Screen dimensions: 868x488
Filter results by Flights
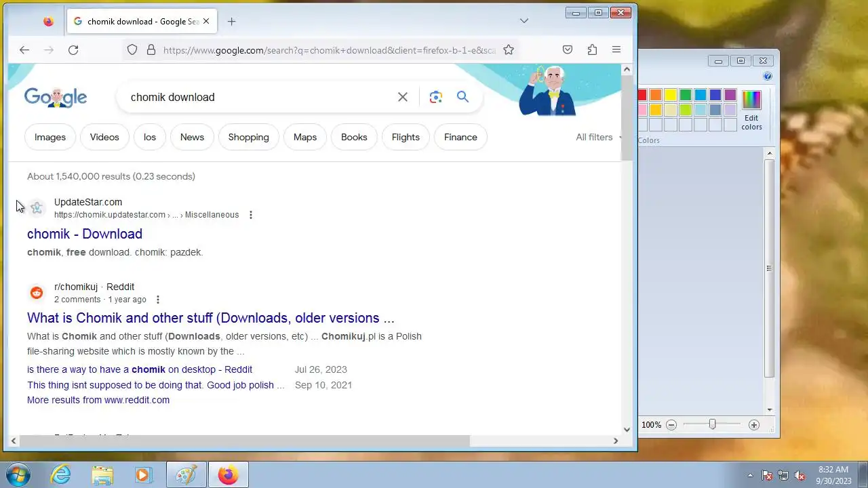click(x=406, y=137)
